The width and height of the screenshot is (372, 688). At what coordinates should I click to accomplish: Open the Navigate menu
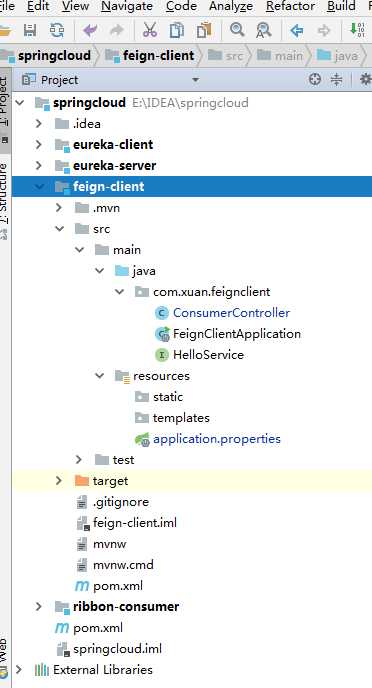pos(127,6)
